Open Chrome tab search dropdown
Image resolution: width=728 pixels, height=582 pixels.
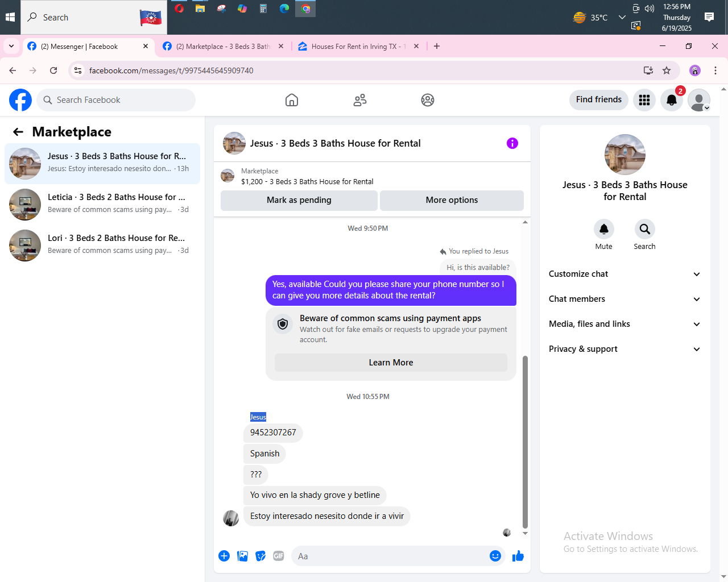(x=11, y=47)
